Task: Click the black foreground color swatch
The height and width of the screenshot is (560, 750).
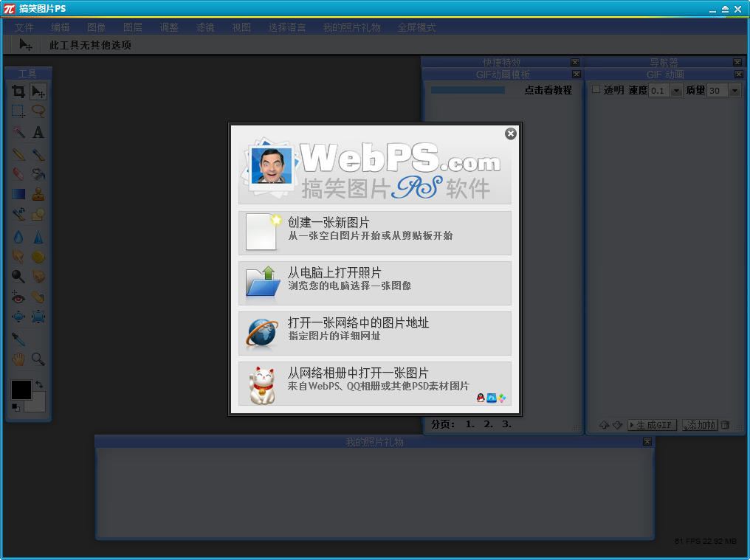Action: click(21, 390)
